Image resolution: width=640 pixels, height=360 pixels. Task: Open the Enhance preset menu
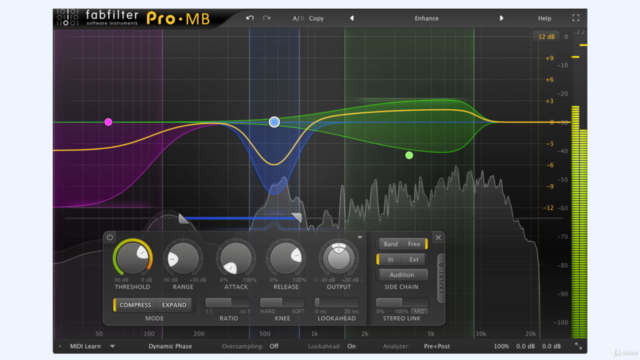click(x=427, y=18)
